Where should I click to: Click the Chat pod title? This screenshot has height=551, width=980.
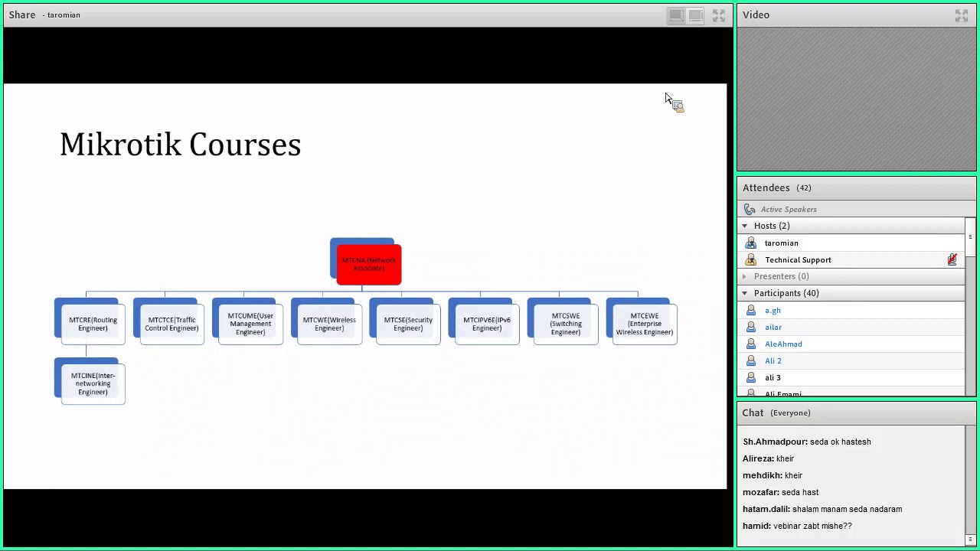[753, 412]
